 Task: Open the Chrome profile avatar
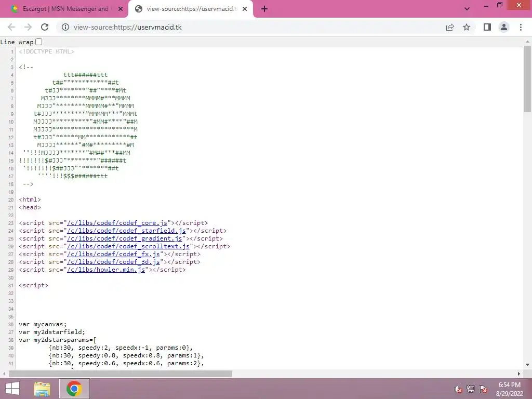[x=504, y=27]
